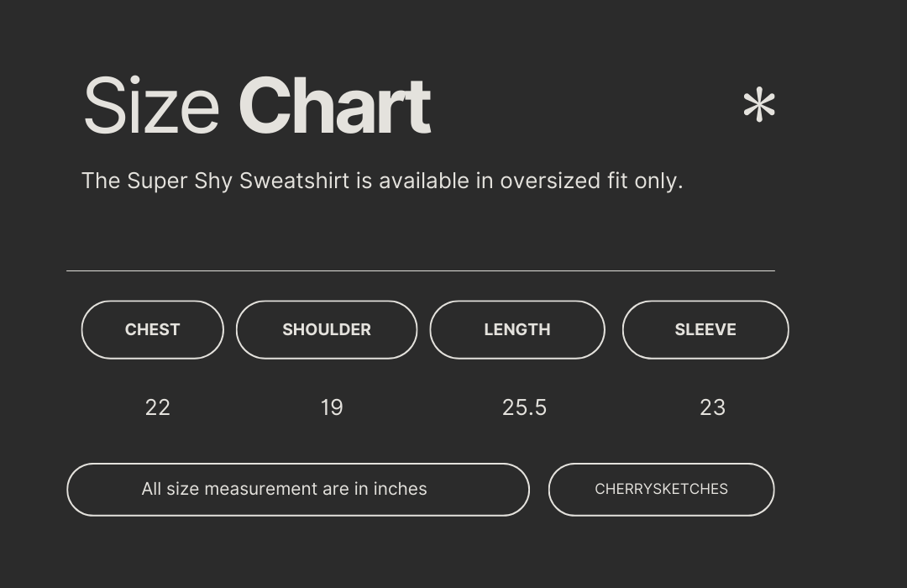Click the words 'Super Shy' in description
This screenshot has width=907, height=588.
click(x=180, y=181)
